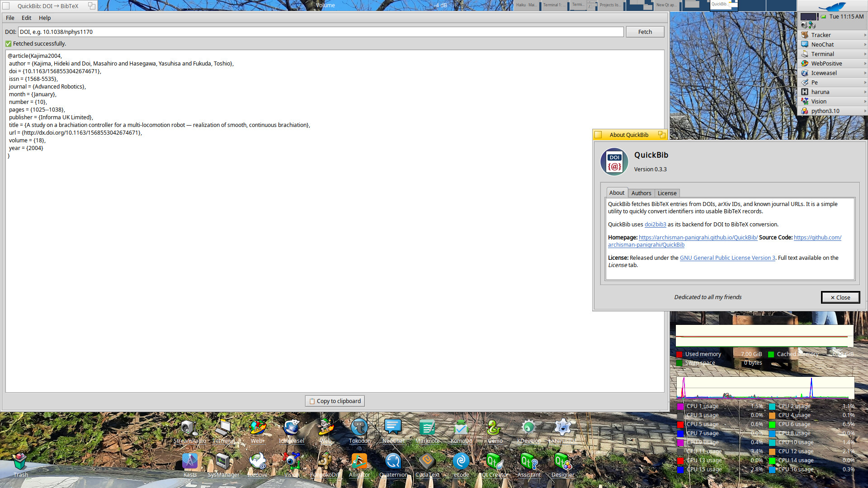868x488 pixels.
Task: Open Qt Designer desktop icon
Action: click(562, 462)
